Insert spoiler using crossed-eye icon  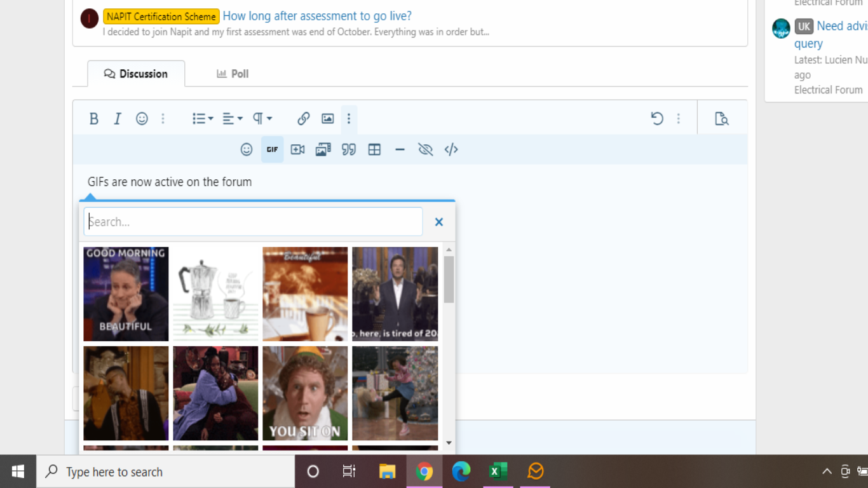pyautogui.click(x=425, y=149)
